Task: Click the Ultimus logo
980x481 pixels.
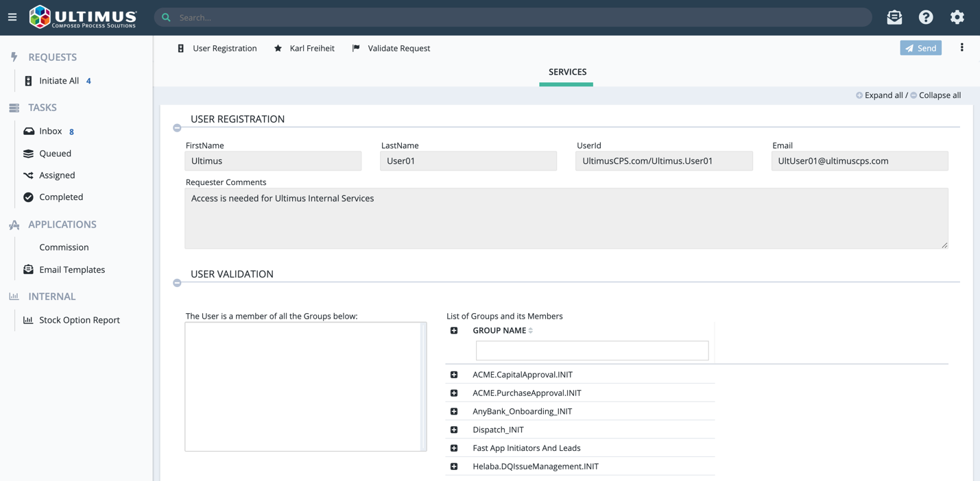Action: point(83,17)
